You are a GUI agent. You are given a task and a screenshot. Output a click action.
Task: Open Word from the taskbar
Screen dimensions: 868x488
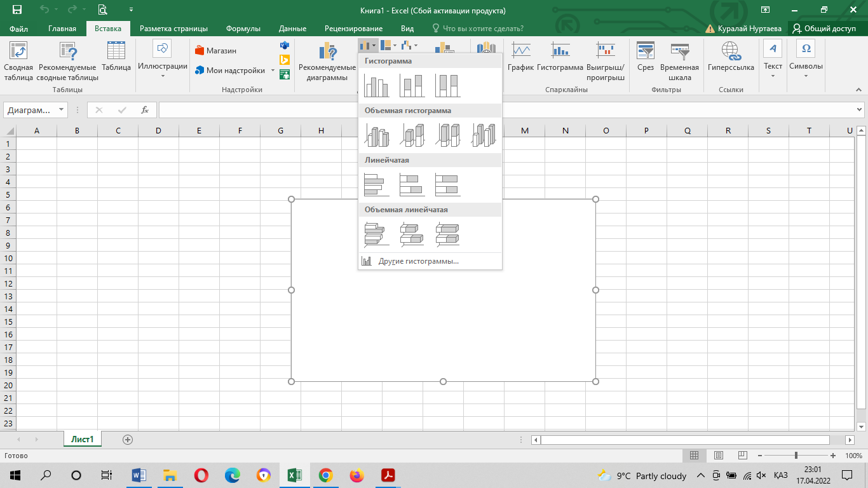[x=139, y=475]
